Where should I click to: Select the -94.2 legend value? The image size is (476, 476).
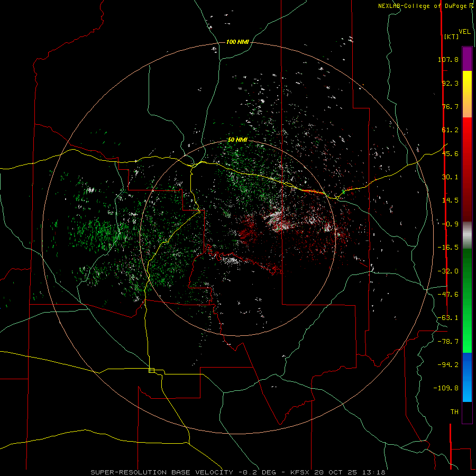[448, 365]
